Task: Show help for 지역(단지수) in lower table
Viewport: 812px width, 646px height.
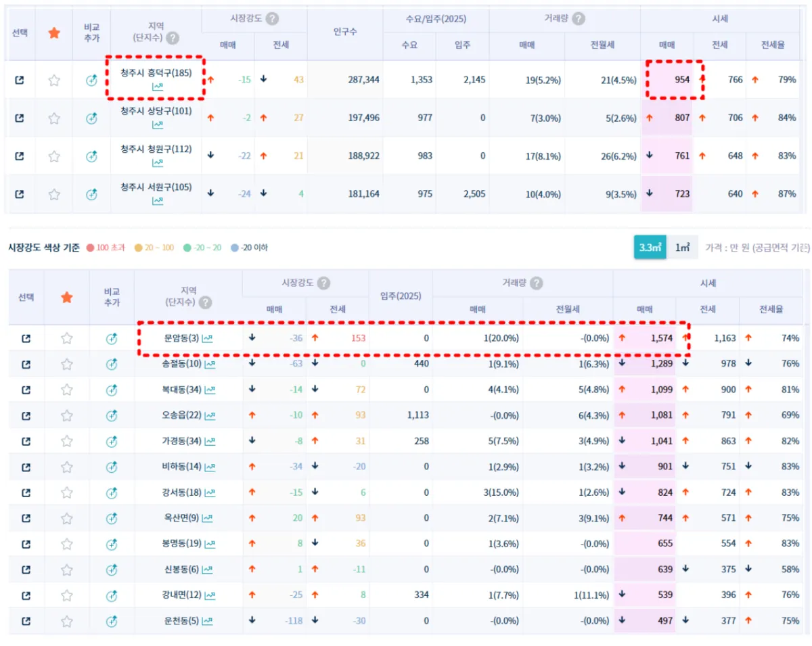Action: pyautogui.click(x=205, y=302)
